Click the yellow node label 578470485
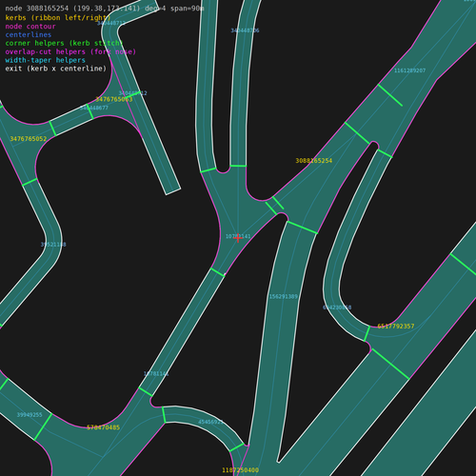Image resolution: width=476 pixels, height=476 pixels. tap(104, 427)
